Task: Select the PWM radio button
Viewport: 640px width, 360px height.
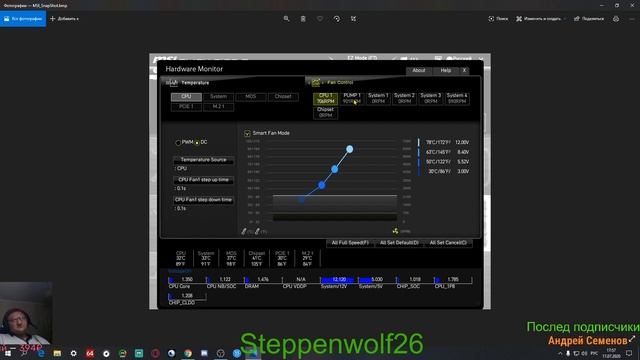Action: tap(178, 142)
